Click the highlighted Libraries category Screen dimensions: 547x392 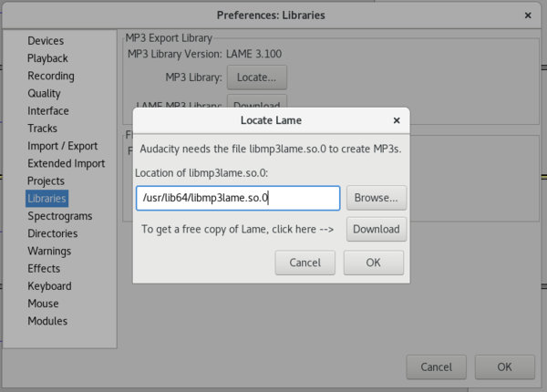click(x=46, y=199)
